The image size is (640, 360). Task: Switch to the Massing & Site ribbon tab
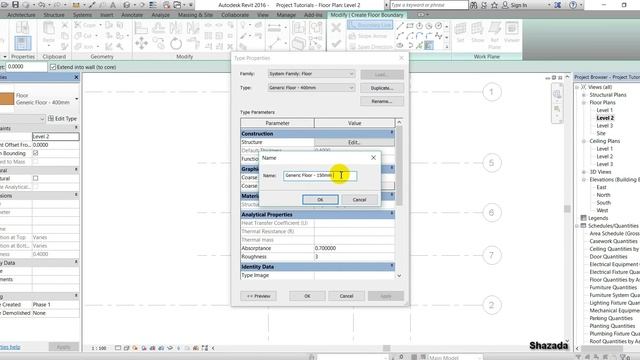point(196,15)
